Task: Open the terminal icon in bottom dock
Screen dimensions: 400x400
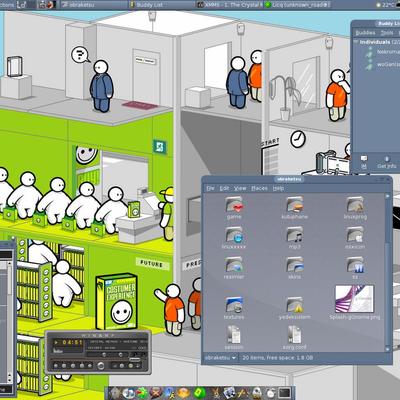Action: coord(284,393)
